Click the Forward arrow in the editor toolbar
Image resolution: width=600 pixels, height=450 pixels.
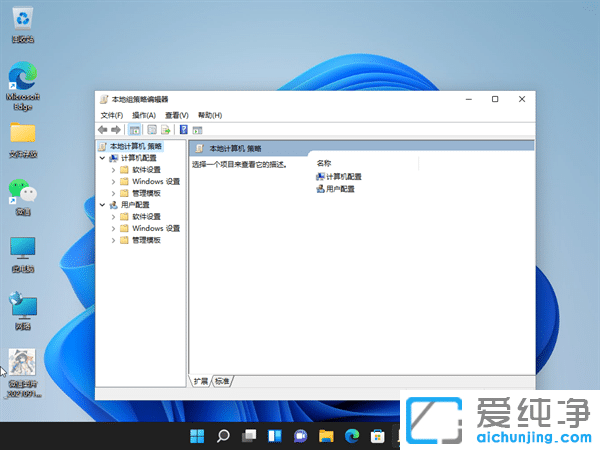click(x=116, y=130)
